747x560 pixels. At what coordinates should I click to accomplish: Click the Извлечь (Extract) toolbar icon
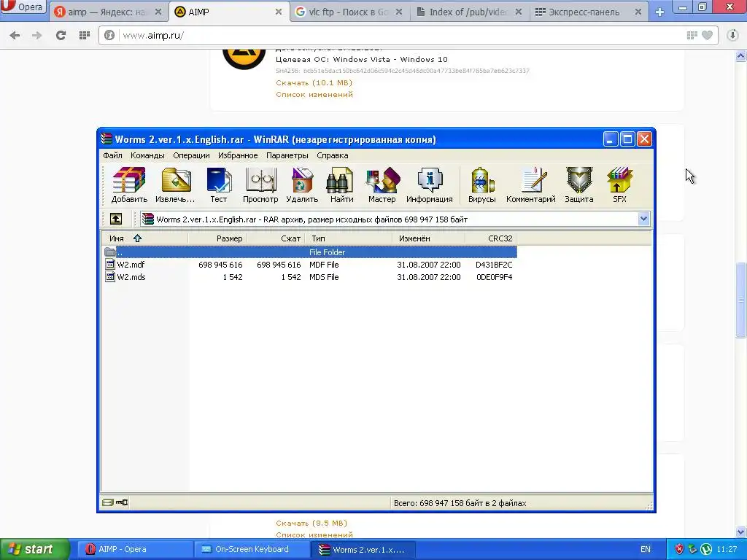click(175, 185)
